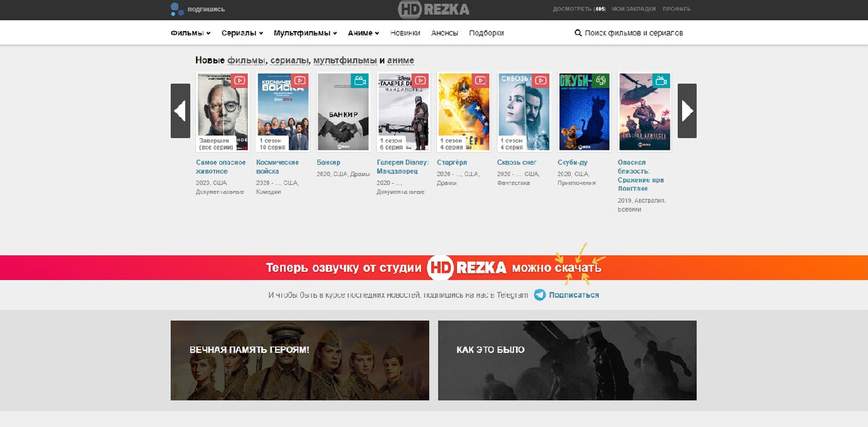The width and height of the screenshot is (868, 427).
Task: Open the Подборки menu item
Action: (486, 33)
